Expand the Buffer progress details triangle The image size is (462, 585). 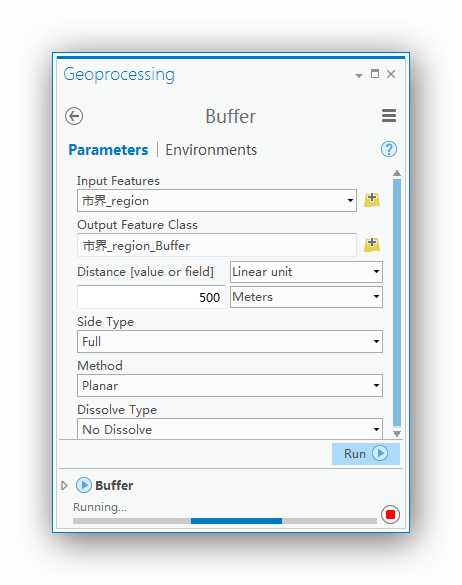click(x=64, y=485)
